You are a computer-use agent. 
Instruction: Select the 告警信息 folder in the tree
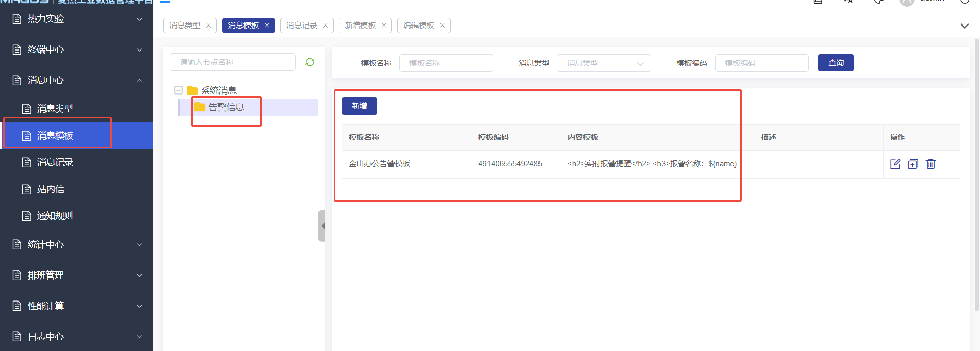pos(226,107)
